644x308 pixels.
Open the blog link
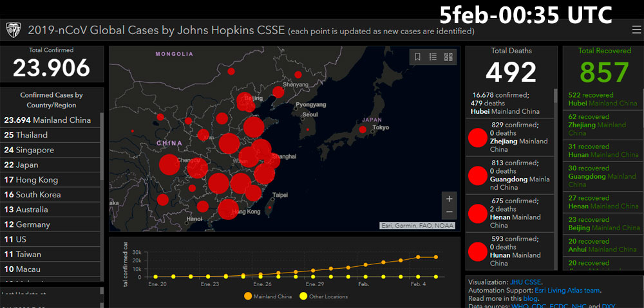click(529, 298)
